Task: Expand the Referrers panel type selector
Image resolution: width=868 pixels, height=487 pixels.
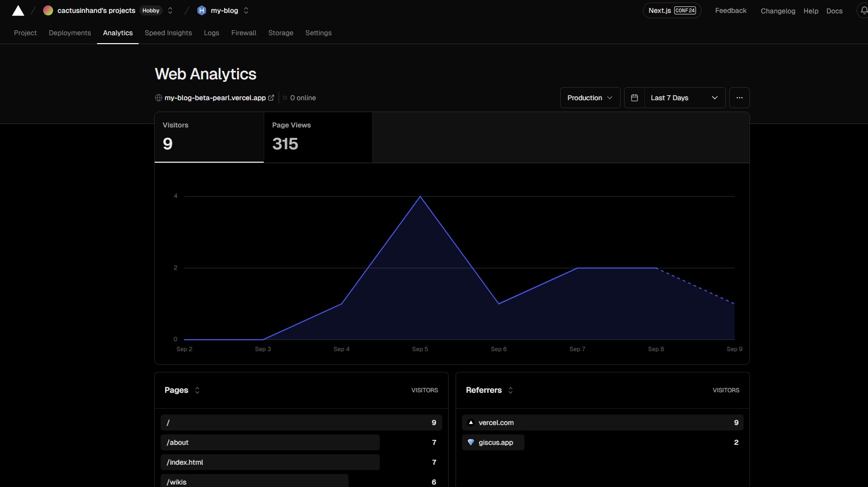Action: [x=511, y=390]
